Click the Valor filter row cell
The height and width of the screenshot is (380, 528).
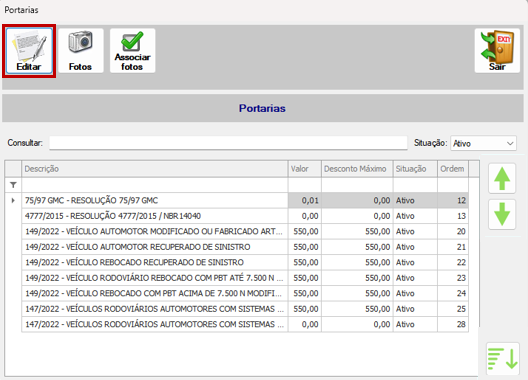pyautogui.click(x=305, y=185)
